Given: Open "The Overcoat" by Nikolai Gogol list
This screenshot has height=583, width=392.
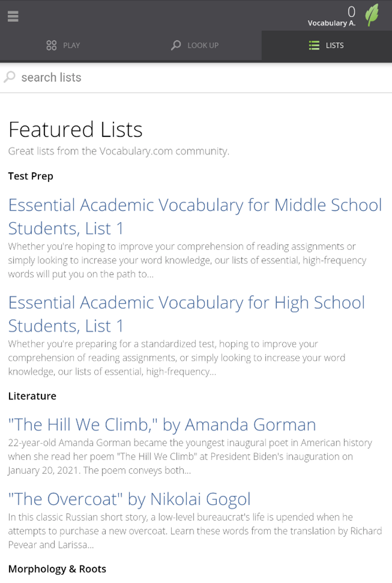Looking at the screenshot, I should (x=129, y=499).
